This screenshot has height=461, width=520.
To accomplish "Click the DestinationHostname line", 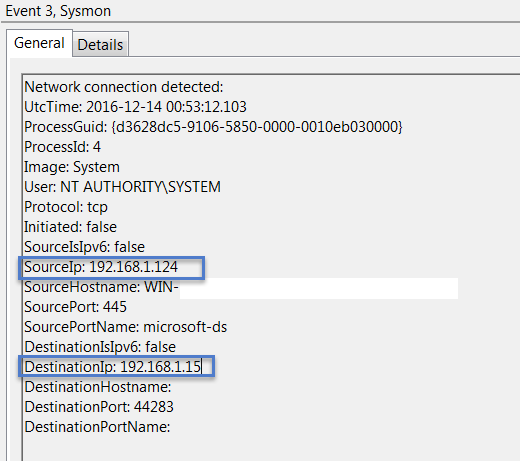I will [x=98, y=387].
